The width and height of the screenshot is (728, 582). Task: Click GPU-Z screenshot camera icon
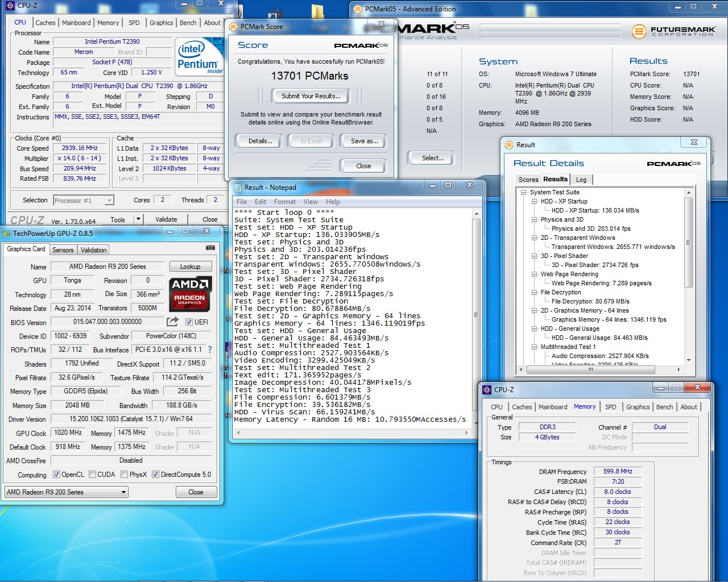(x=210, y=248)
